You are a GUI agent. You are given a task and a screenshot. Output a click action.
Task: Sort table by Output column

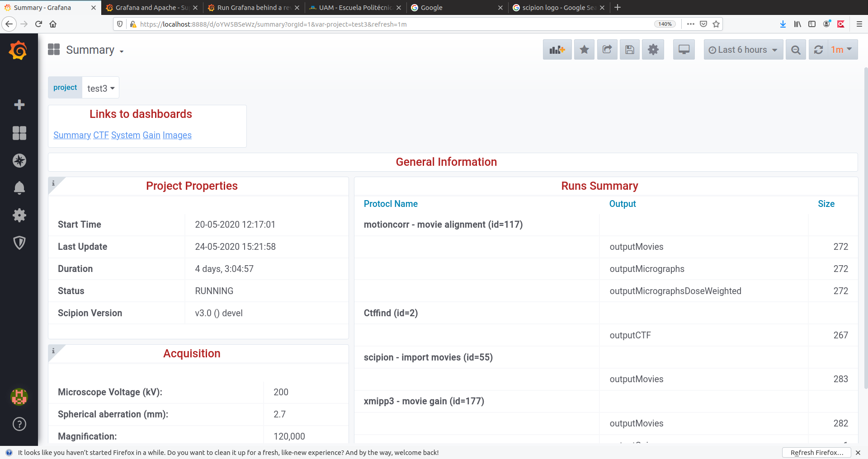pos(623,204)
